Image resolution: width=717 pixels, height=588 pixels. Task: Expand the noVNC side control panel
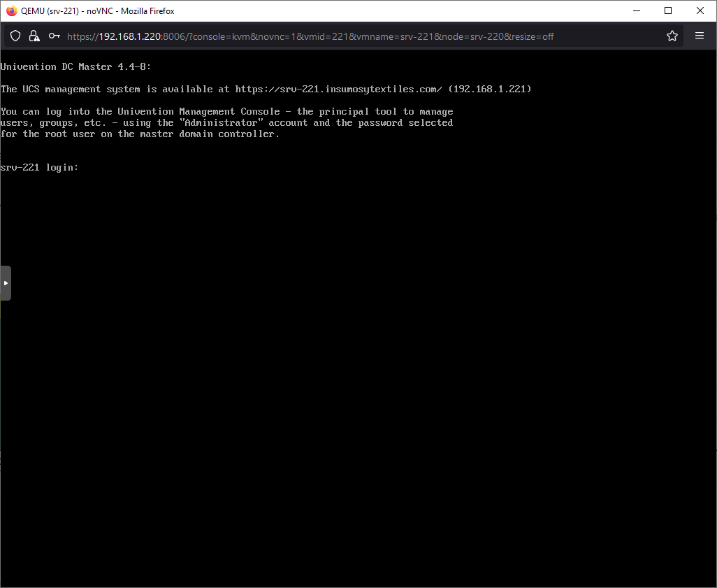tap(6, 283)
